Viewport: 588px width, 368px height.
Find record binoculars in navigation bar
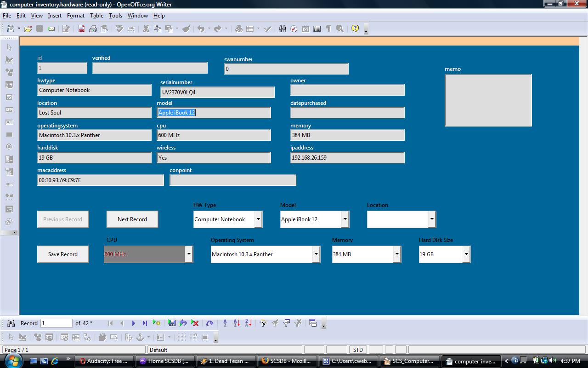pyautogui.click(x=11, y=323)
